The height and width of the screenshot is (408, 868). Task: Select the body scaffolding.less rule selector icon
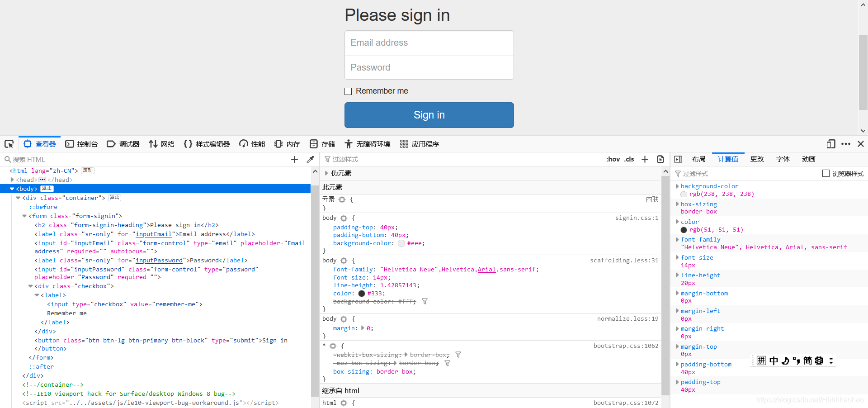coord(344,261)
